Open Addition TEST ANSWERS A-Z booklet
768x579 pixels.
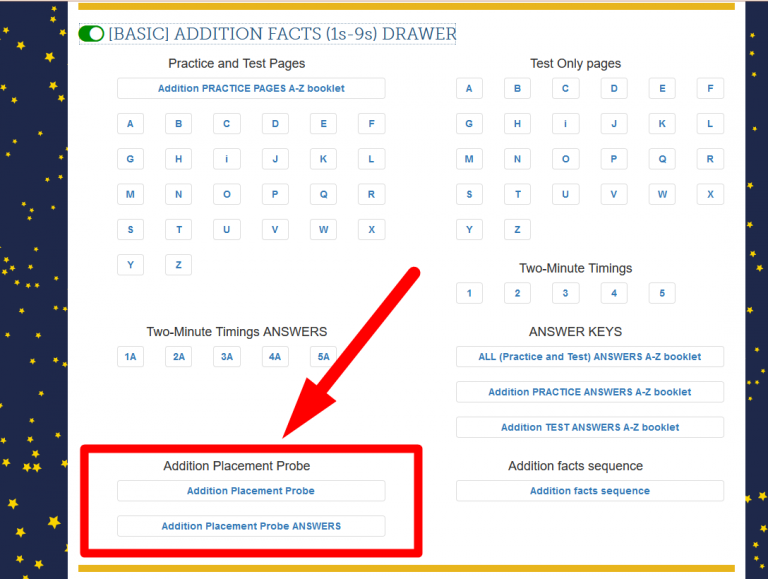(x=590, y=427)
